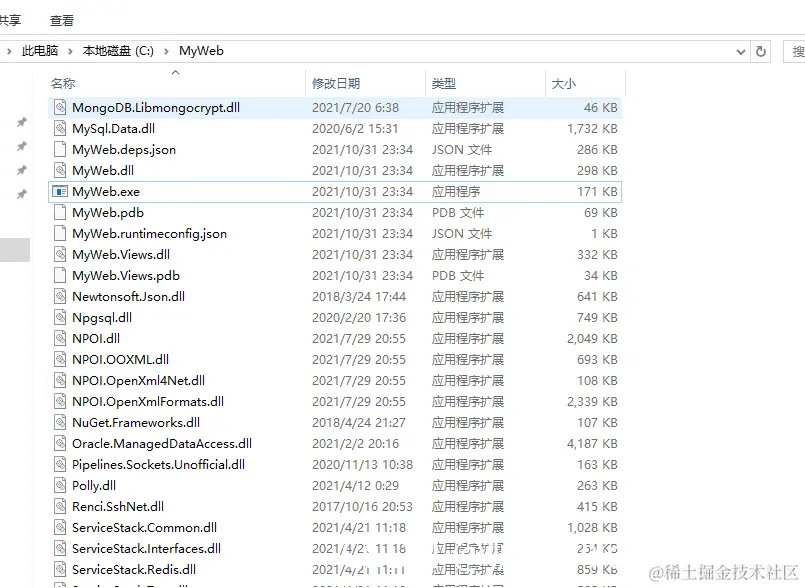The image size is (805, 588).
Task: Select the MySql.Data.dll file name
Action: [113, 128]
